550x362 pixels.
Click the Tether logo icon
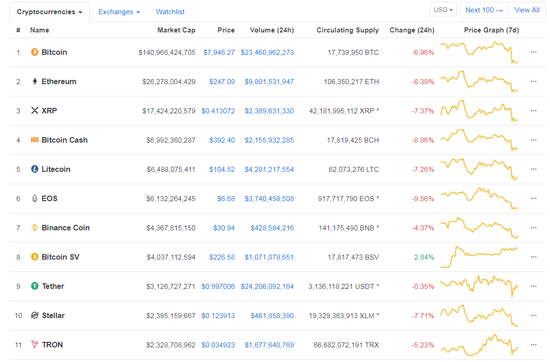click(34, 286)
